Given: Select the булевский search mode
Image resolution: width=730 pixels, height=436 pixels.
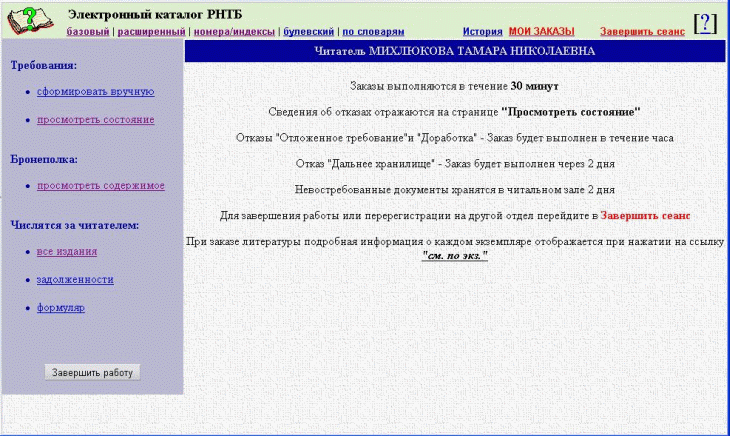Looking at the screenshot, I should tap(308, 32).
